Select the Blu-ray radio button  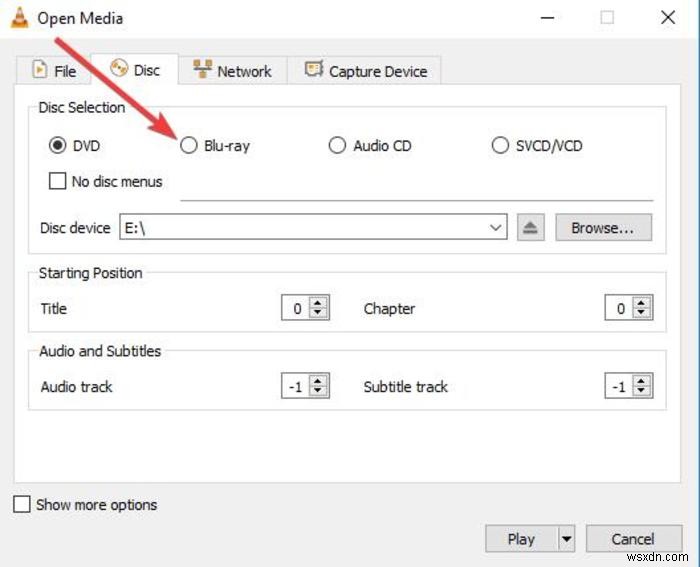(189, 146)
